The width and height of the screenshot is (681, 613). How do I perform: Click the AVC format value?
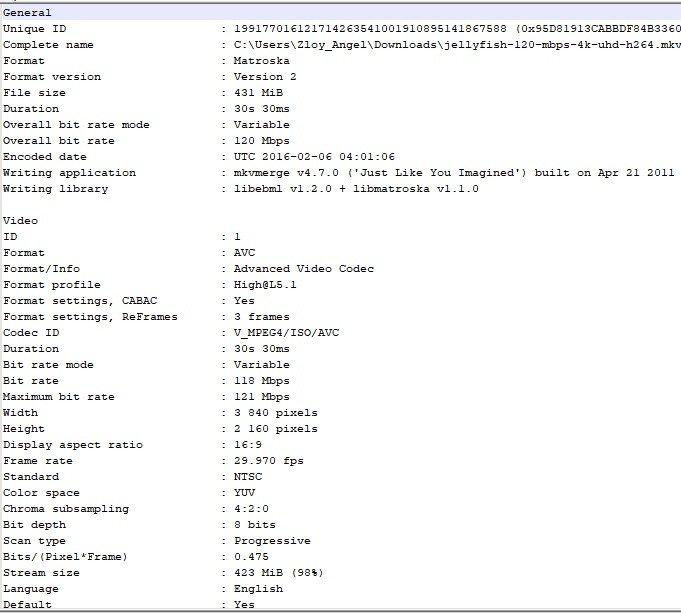(245, 253)
